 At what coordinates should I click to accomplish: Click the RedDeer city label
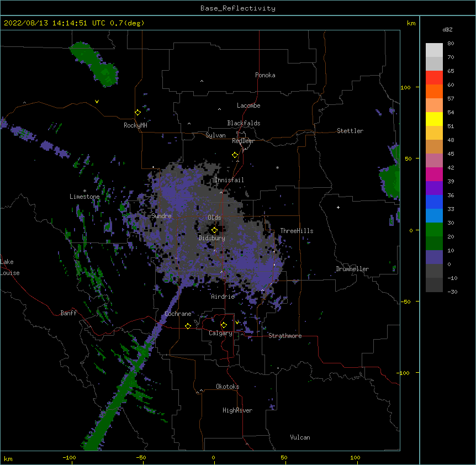pos(243,141)
